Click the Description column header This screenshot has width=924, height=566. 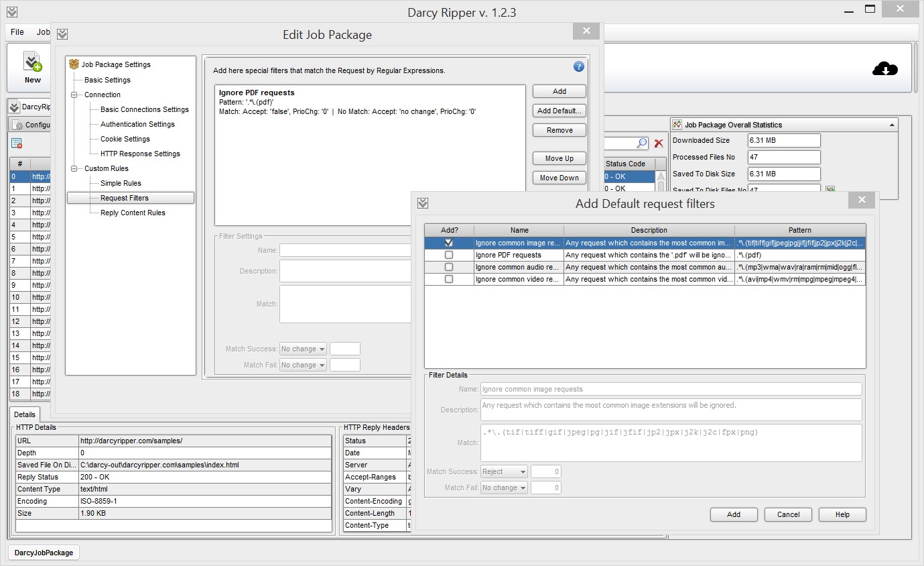pyautogui.click(x=649, y=230)
